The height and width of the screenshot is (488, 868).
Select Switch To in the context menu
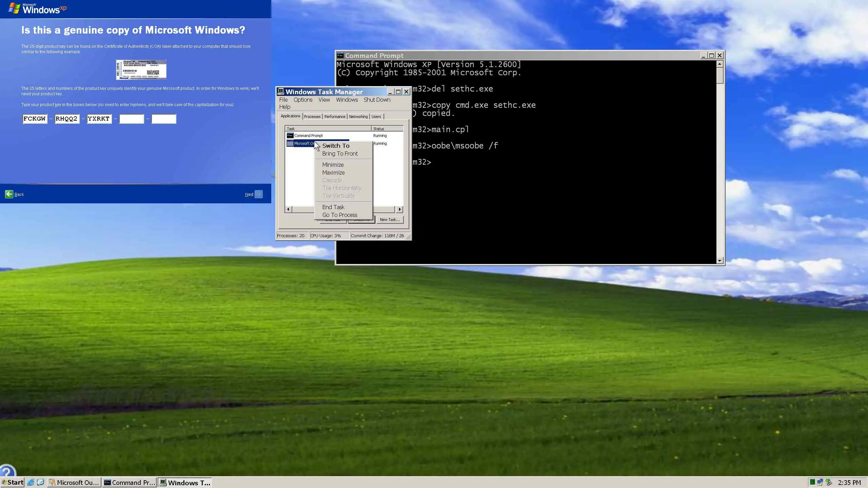(336, 146)
